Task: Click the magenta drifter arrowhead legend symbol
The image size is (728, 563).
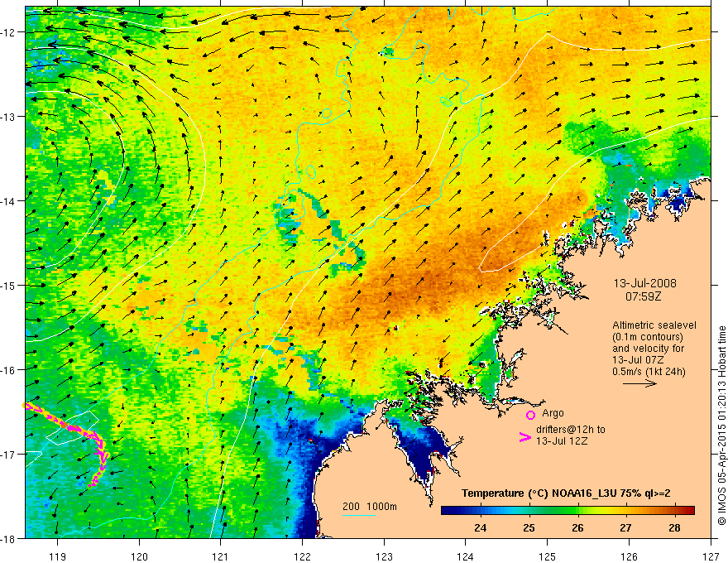Action: coord(525,437)
